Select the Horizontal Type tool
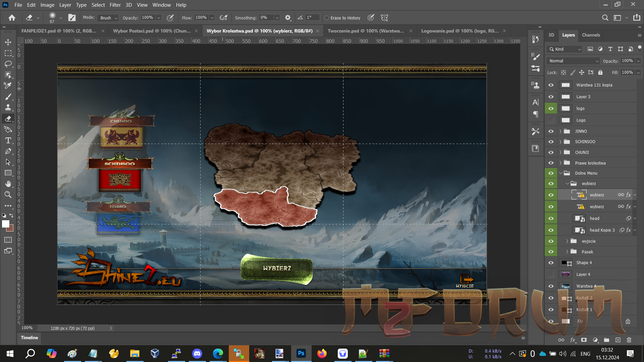Screen dimensions: 644x362 point(8,140)
